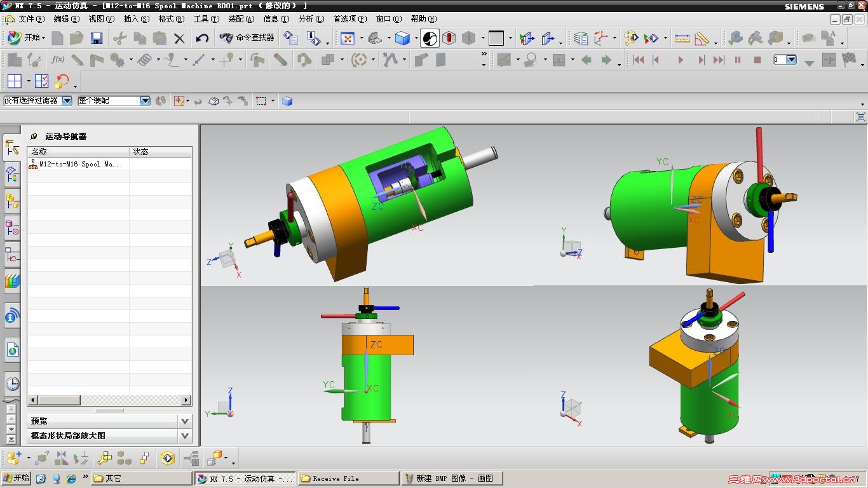Open the 编辑(E) menu
This screenshot has width=868, height=488.
[67, 19]
